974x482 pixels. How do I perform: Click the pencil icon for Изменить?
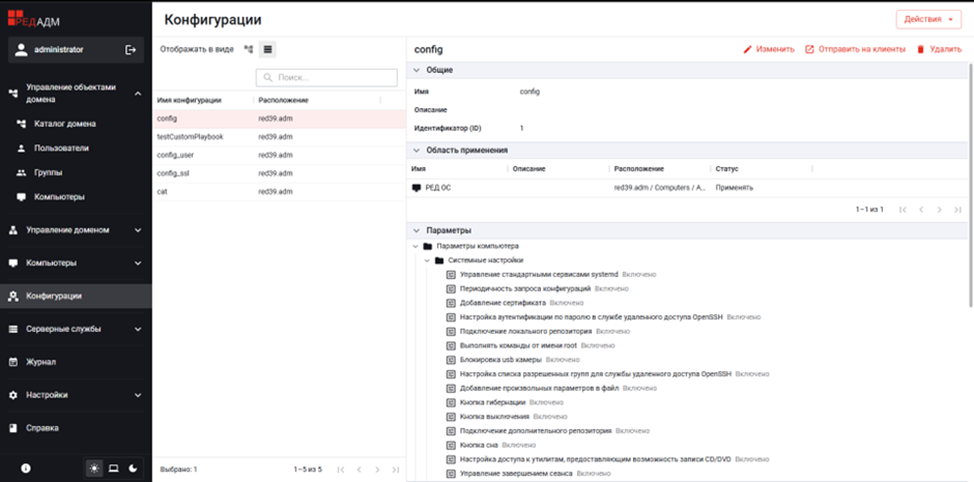(x=748, y=49)
